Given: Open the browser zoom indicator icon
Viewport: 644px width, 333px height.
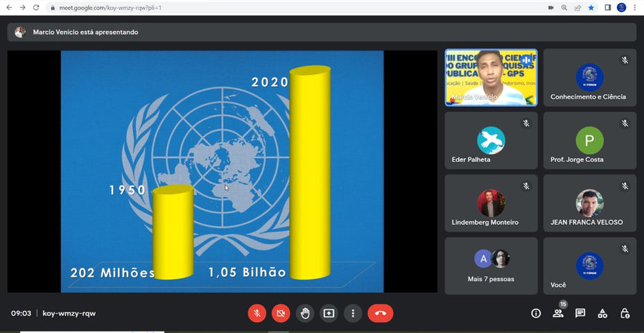Looking at the screenshot, I should pyautogui.click(x=564, y=8).
